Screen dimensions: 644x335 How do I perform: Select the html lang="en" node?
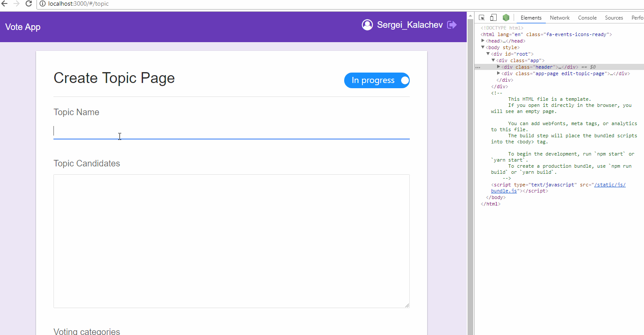click(x=546, y=34)
